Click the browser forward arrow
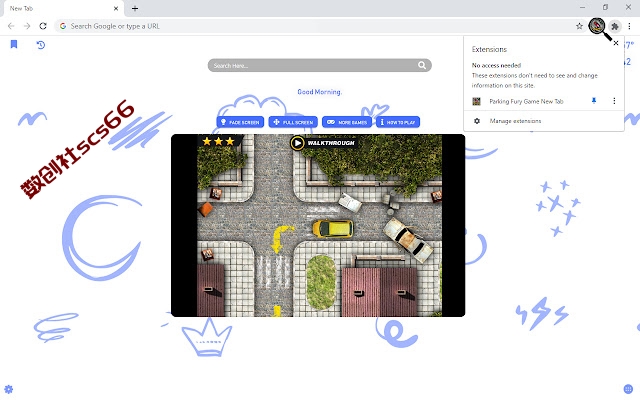Viewport: 640px width, 400px height. click(x=27, y=26)
